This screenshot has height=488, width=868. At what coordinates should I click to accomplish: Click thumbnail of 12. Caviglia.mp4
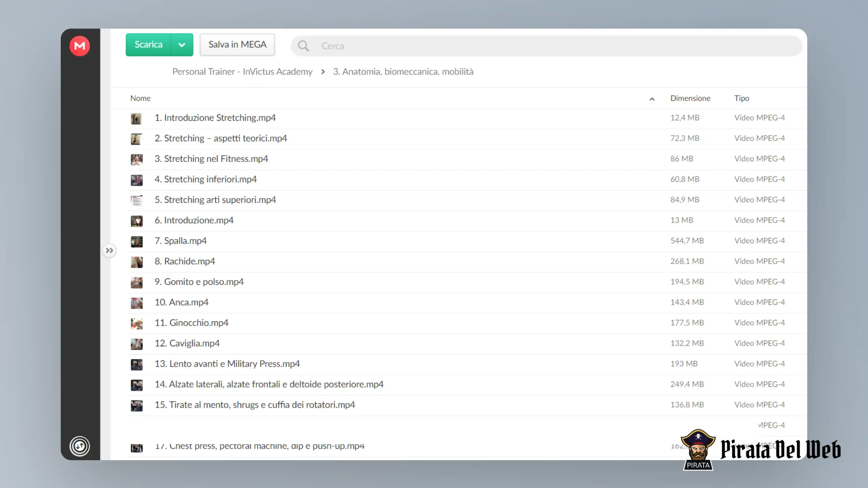pos(136,344)
